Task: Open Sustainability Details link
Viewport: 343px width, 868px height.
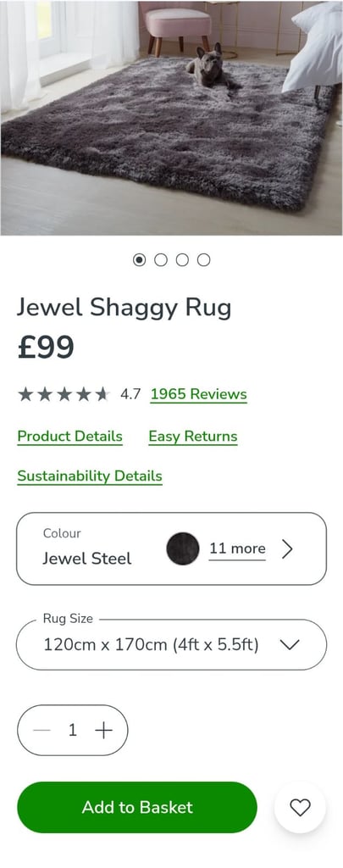Action: [x=90, y=476]
